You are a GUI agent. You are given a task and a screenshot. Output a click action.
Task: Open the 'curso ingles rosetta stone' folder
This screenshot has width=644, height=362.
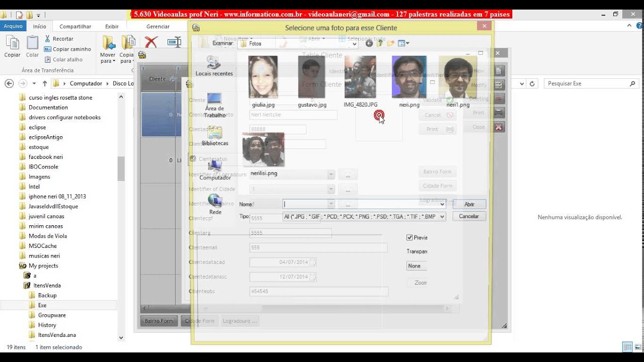(60, 98)
